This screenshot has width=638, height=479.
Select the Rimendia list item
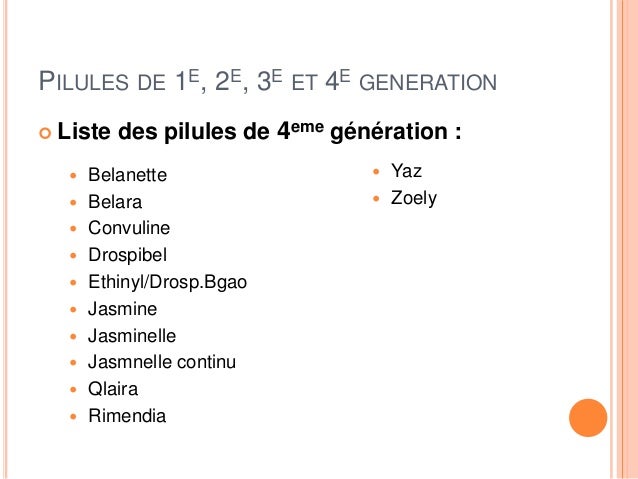click(127, 416)
